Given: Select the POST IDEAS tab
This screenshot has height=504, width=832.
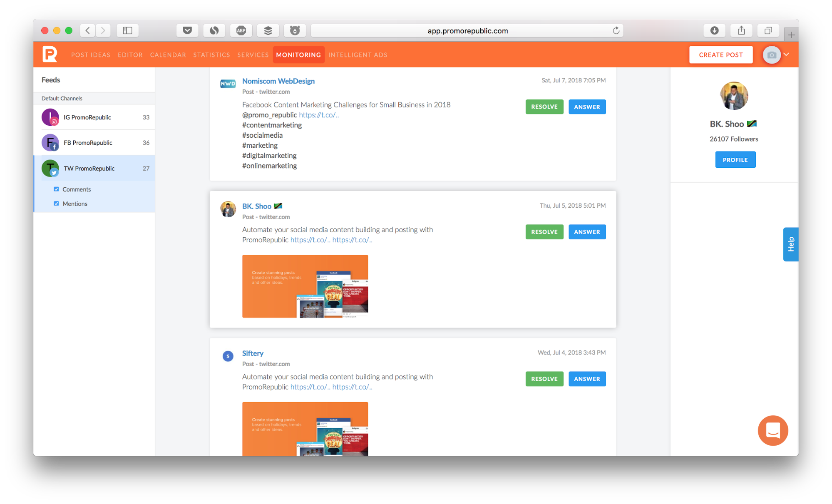Looking at the screenshot, I should click(x=90, y=55).
